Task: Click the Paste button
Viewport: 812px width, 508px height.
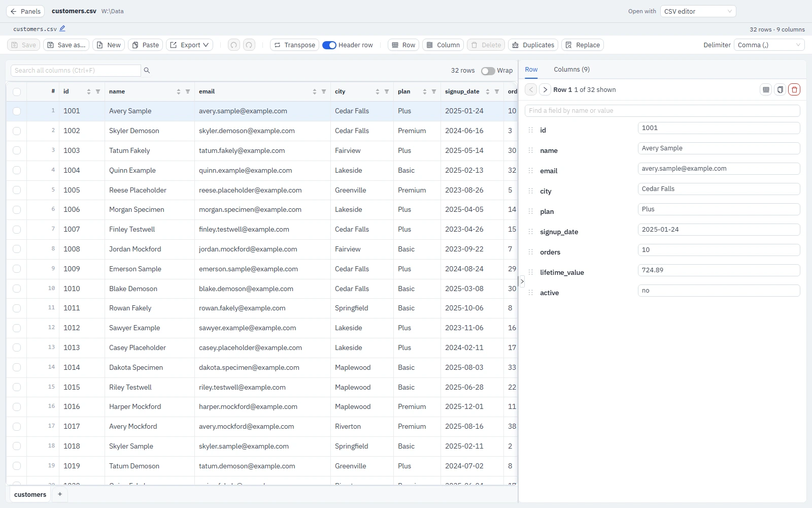Action: [x=146, y=45]
